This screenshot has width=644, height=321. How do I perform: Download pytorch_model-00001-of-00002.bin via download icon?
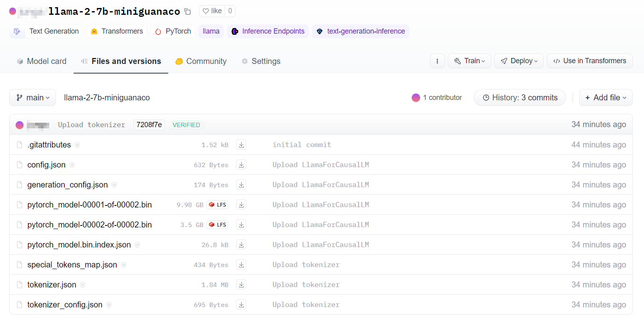click(241, 205)
